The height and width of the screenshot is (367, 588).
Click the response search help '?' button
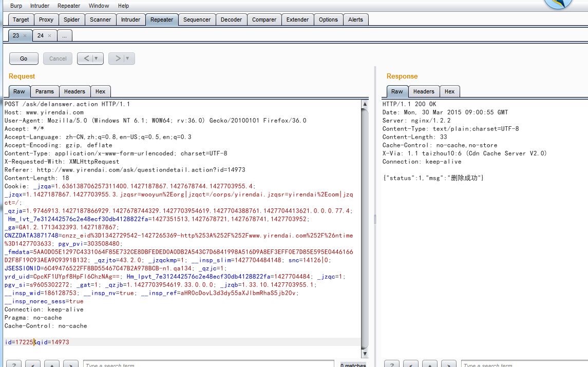click(392, 365)
